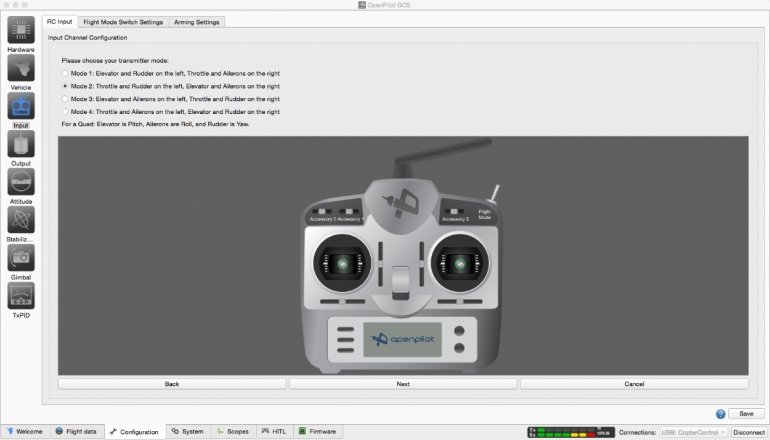Choose Mode 3 transmitter radio button
The width and height of the screenshot is (770, 440).
[x=65, y=99]
